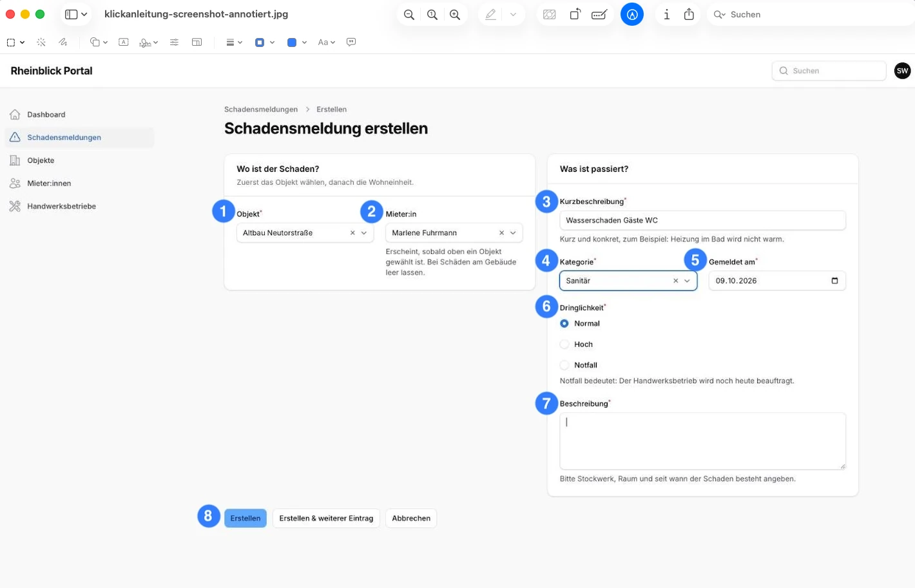Show the image at actual size

pos(432,14)
